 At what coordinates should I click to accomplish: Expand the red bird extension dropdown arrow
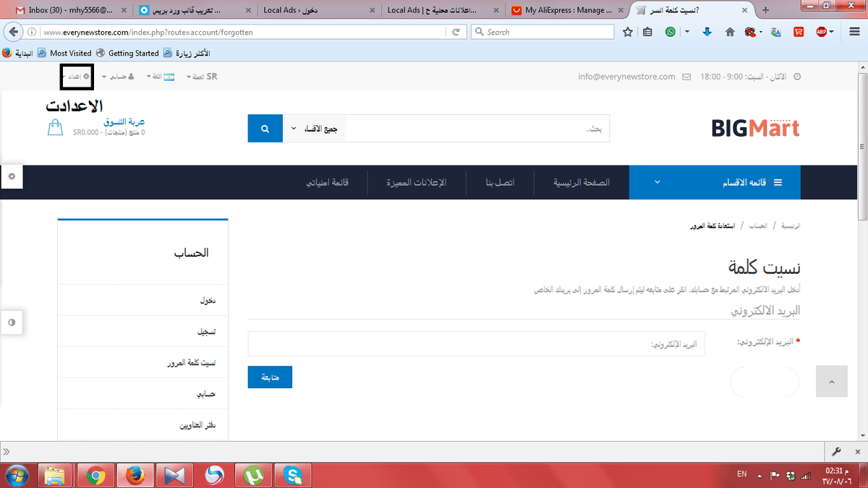(762, 32)
